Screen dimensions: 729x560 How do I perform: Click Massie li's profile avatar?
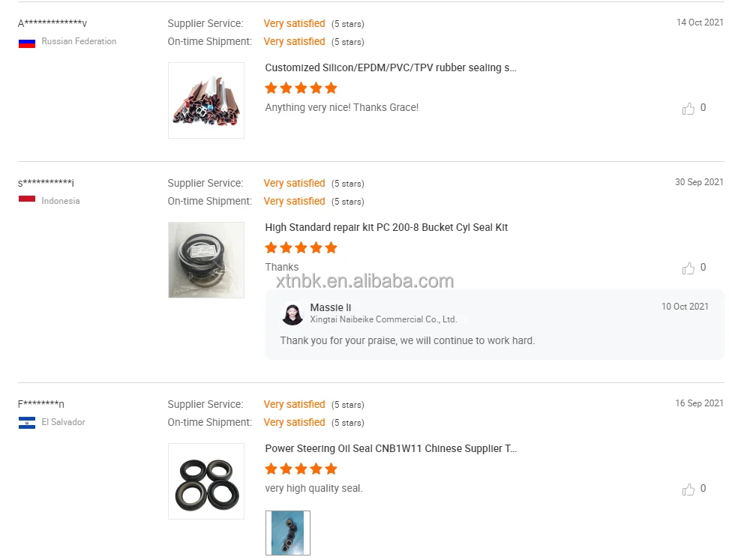[x=292, y=313]
